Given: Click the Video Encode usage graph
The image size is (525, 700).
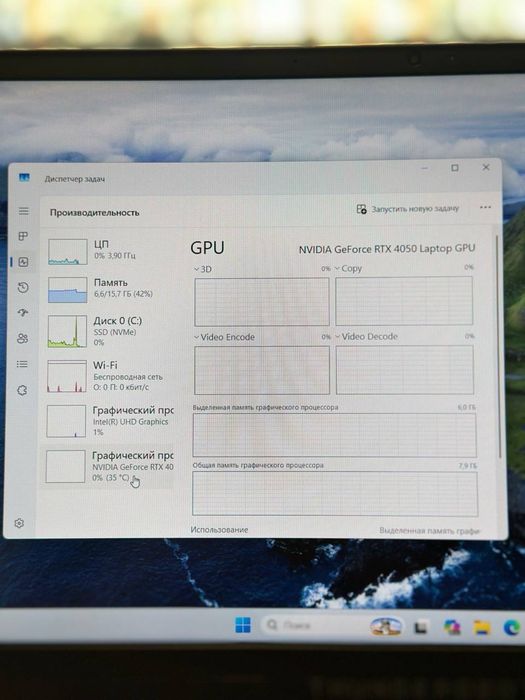Looking at the screenshot, I should coord(262,370).
